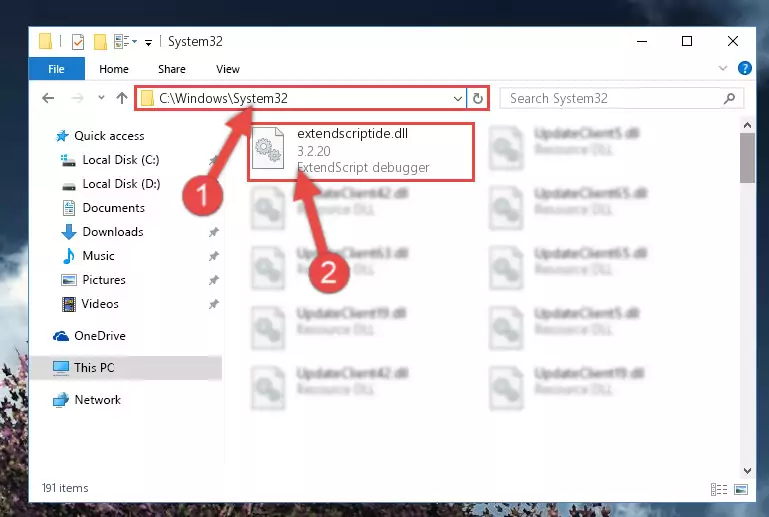Click the search magnifier icon
Viewport: 769px width, 517px height.
pos(729,99)
